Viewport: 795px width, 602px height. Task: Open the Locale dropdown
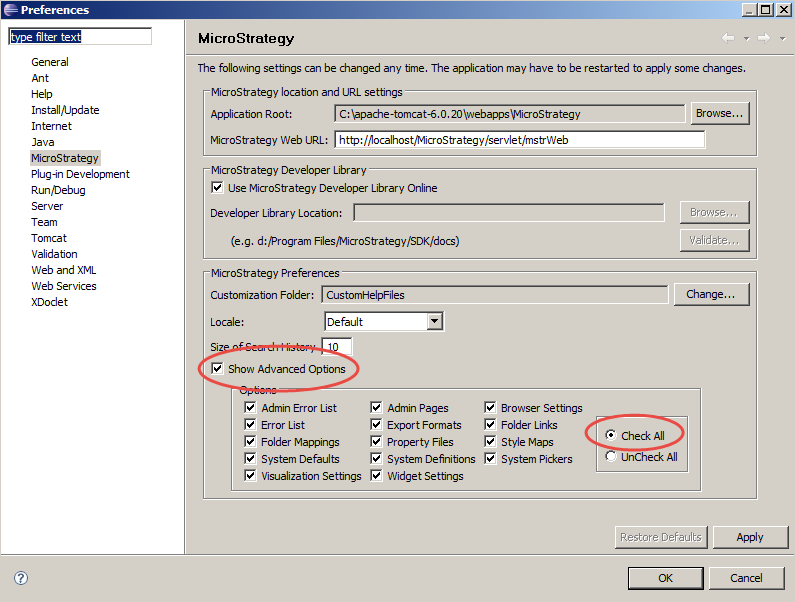(434, 322)
